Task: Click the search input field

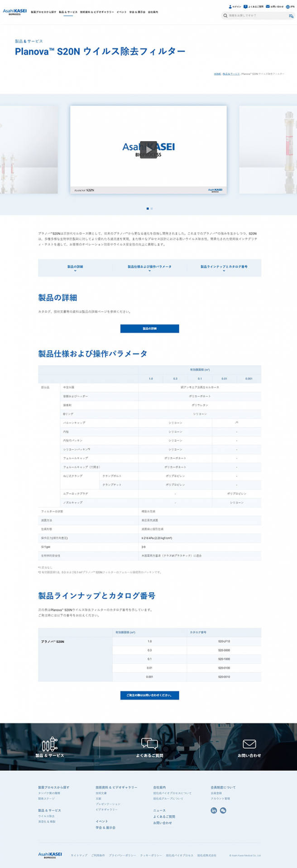Action: pos(257,16)
